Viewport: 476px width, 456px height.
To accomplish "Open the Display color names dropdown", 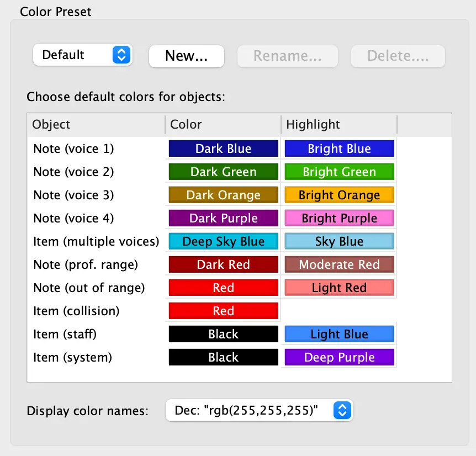I will (259, 410).
